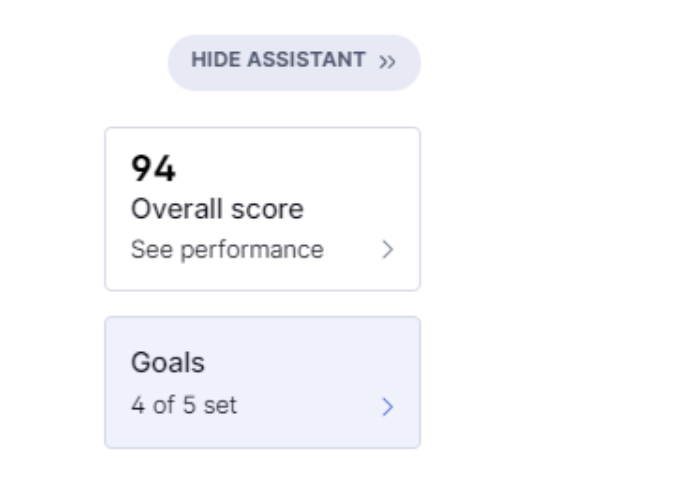Click the 94 score number
698x494 pixels.
point(153,169)
